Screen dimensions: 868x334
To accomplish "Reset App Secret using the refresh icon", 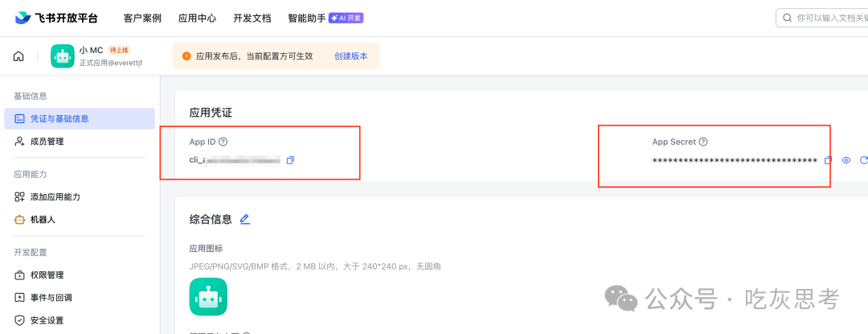I will (x=863, y=161).
